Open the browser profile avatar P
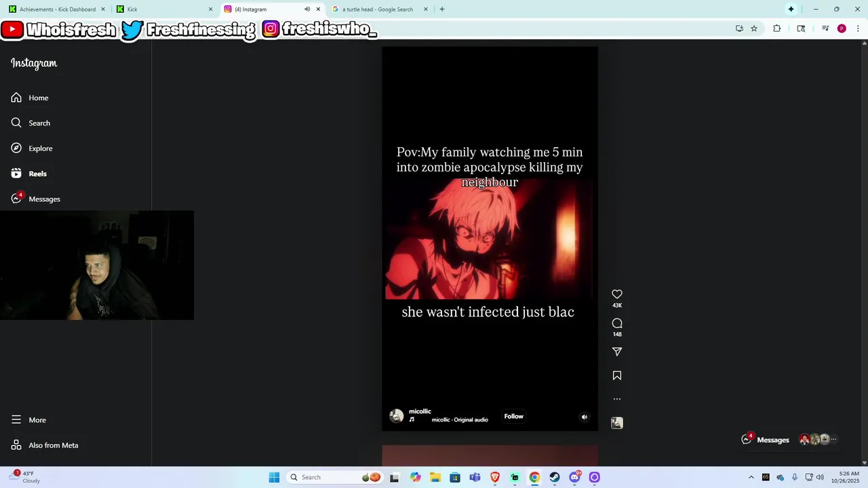The width and height of the screenshot is (868, 488). pos(842,28)
